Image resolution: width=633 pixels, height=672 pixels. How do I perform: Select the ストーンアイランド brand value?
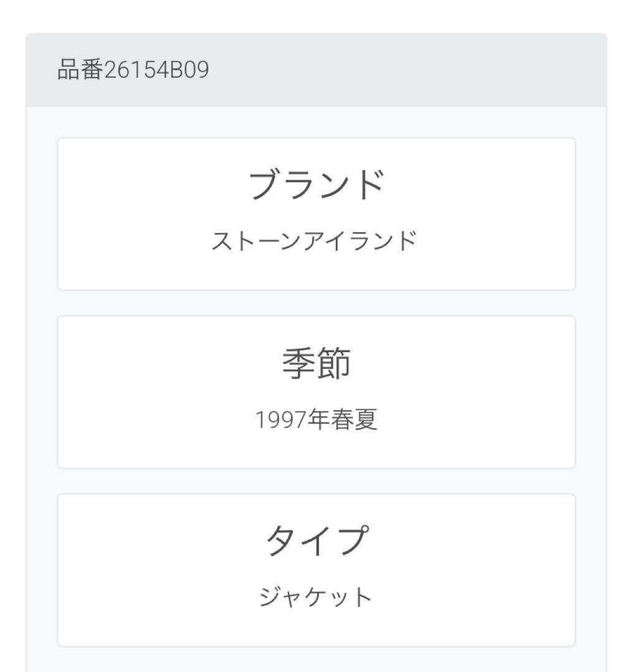click(x=315, y=241)
